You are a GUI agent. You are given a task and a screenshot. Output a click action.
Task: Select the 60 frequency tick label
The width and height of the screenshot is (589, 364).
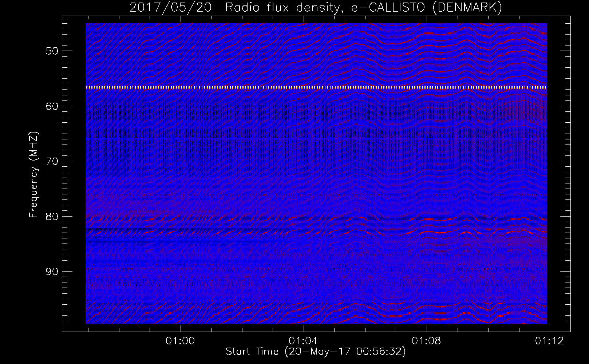[x=52, y=106]
